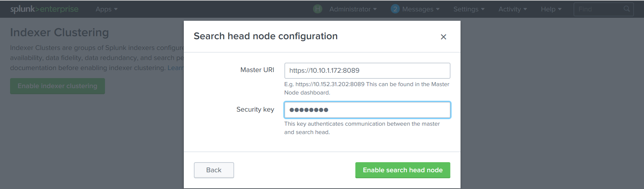This screenshot has width=644, height=189.
Task: Open the Messages dropdown
Action: click(421, 9)
